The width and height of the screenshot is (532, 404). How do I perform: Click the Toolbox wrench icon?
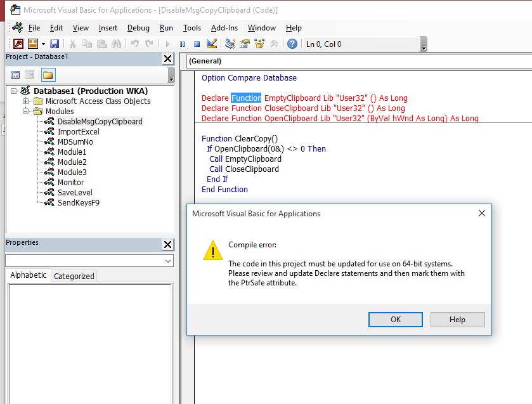click(274, 44)
